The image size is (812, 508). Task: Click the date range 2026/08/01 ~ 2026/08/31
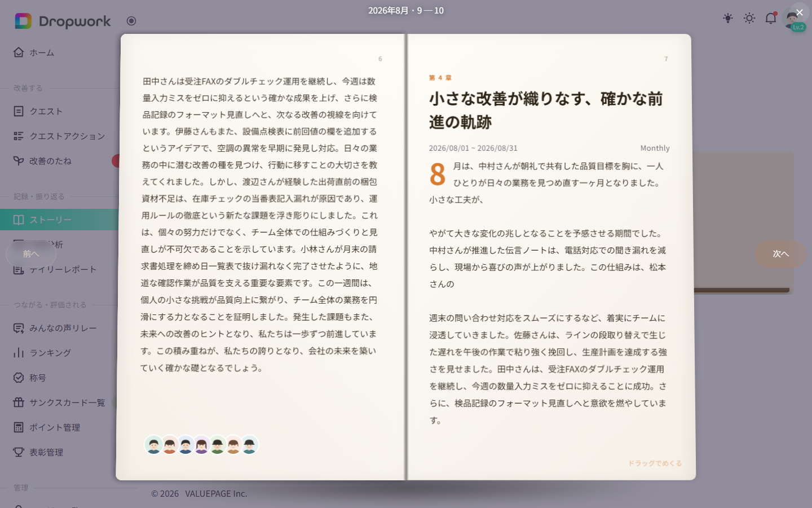pyautogui.click(x=473, y=148)
